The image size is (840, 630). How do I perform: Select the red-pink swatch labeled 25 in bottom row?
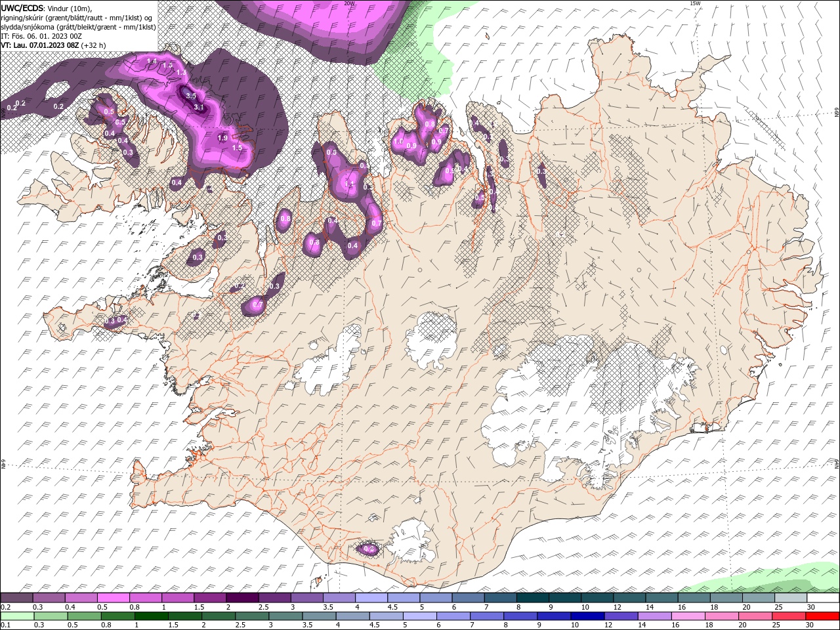pos(789,616)
